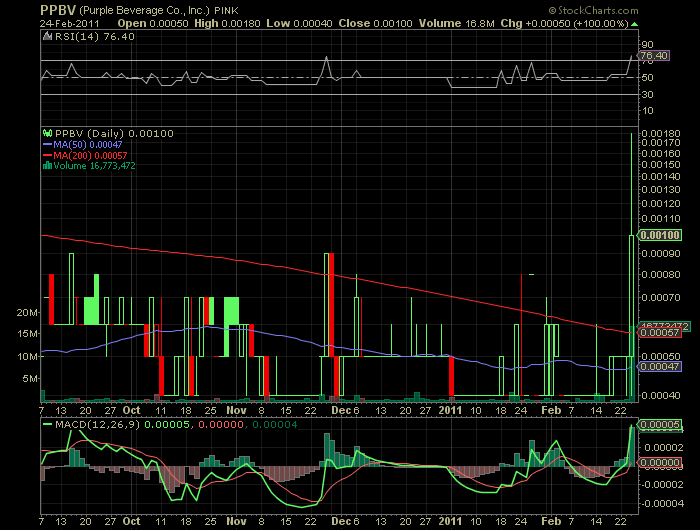This screenshot has height=530, width=700.
Task: Click the RSI 76.40 value tag
Action: pos(654,56)
